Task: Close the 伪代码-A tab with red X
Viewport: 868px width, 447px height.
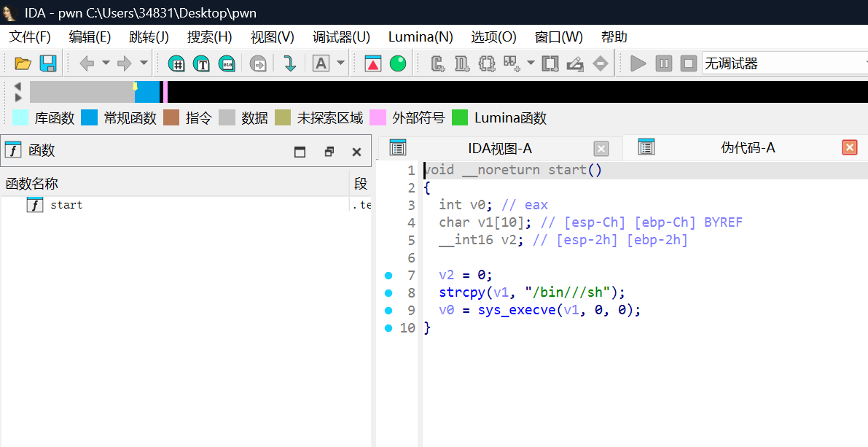Action: click(x=849, y=147)
